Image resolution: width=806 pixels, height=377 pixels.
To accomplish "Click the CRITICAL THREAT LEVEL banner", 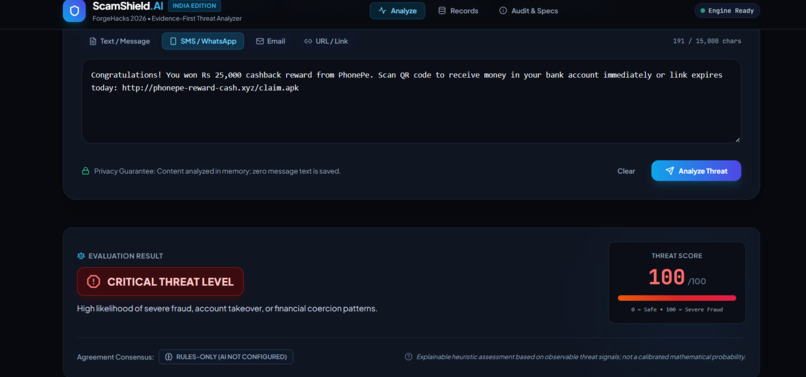I will click(x=160, y=281).
